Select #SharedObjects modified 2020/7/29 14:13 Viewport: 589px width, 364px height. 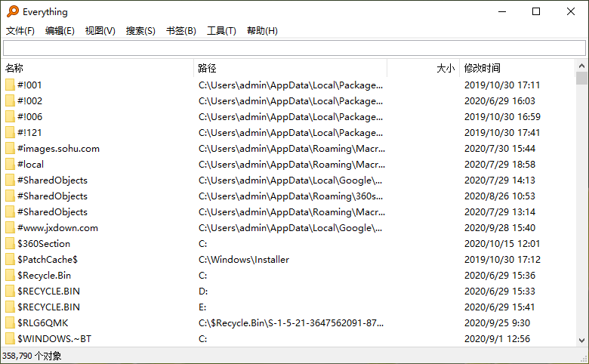[52, 180]
